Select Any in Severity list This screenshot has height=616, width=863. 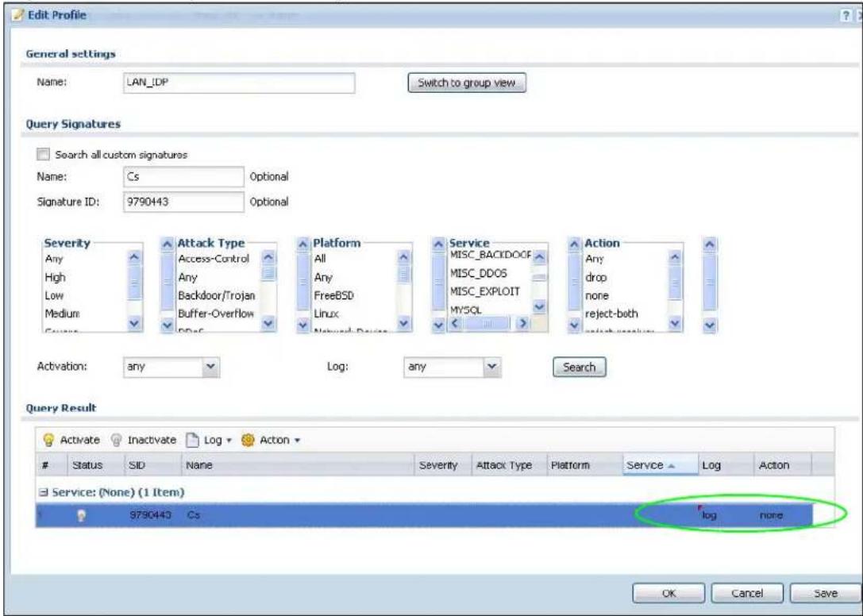(54, 259)
